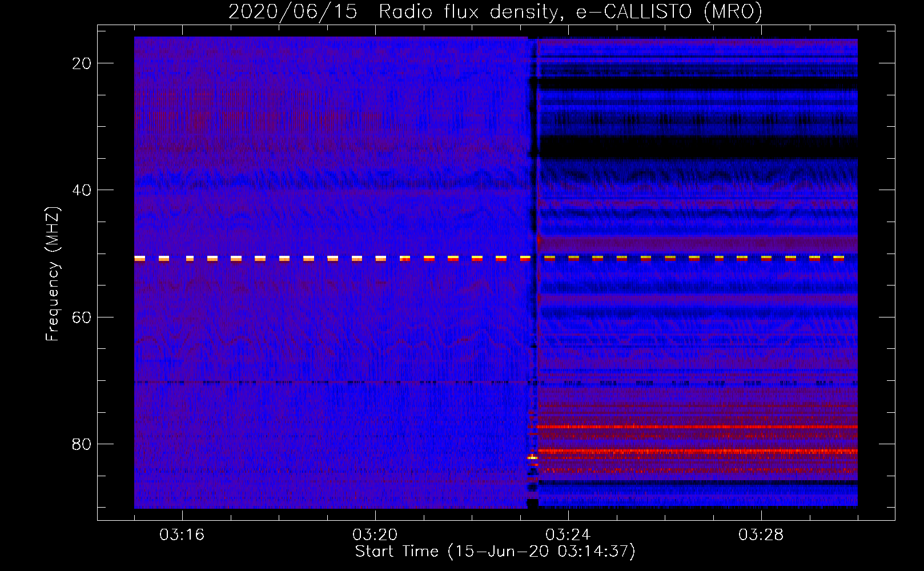Click the 80 MHz frequency tick label
This screenshot has height=571, width=924.
tap(82, 444)
